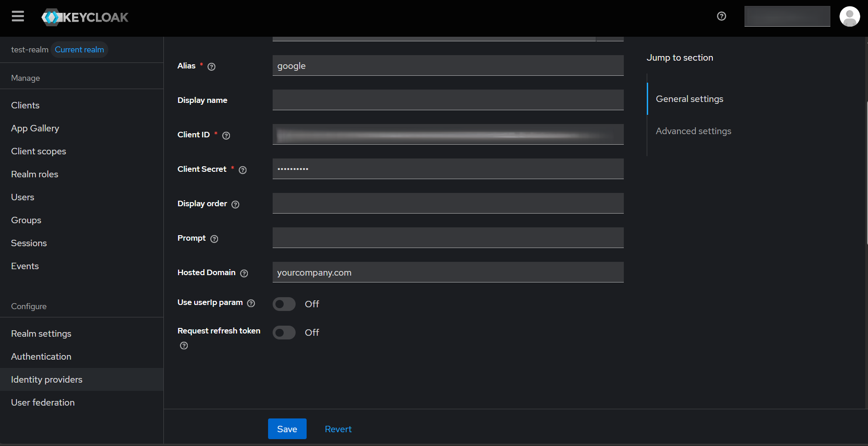868x446 pixels.
Task: Click the Client ID input field
Action: [448, 135]
